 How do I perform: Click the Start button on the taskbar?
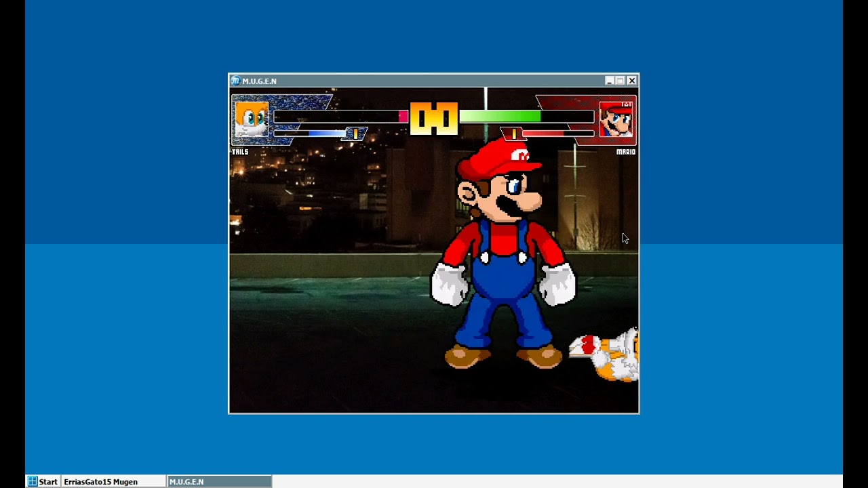click(43, 482)
